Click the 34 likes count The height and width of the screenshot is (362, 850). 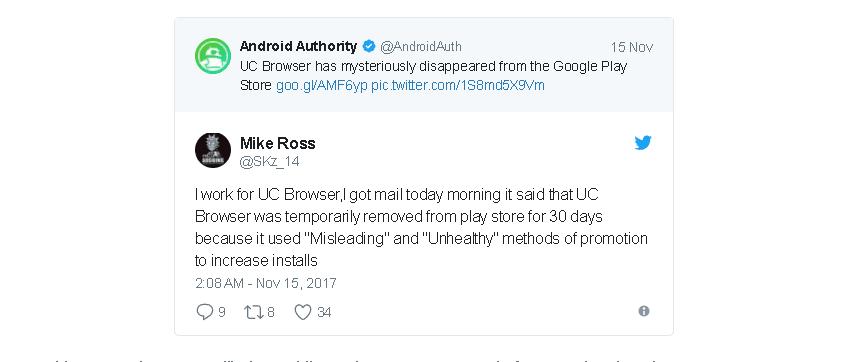click(324, 312)
